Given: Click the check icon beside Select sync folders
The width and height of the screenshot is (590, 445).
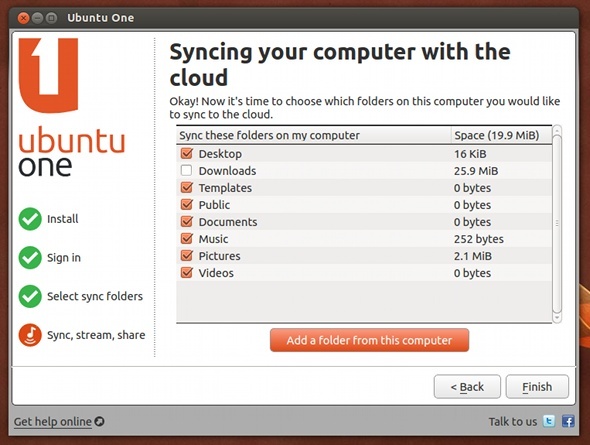Looking at the screenshot, I should (30, 296).
